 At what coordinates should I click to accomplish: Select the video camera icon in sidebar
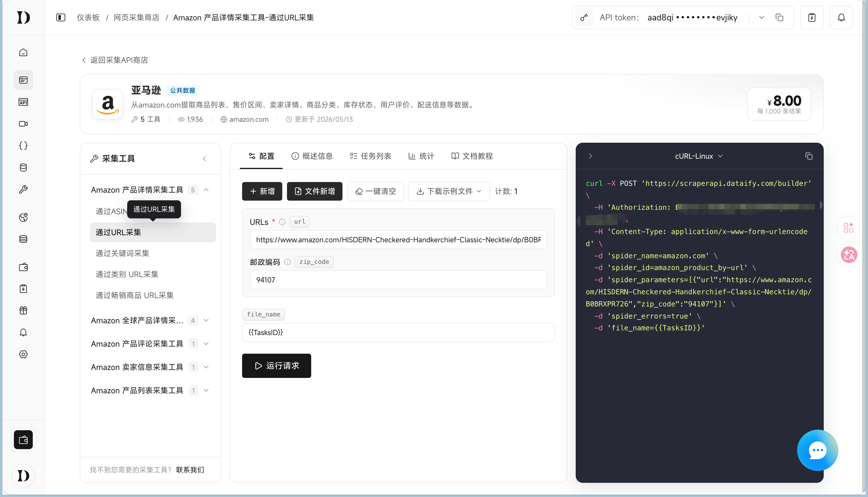pos(23,124)
